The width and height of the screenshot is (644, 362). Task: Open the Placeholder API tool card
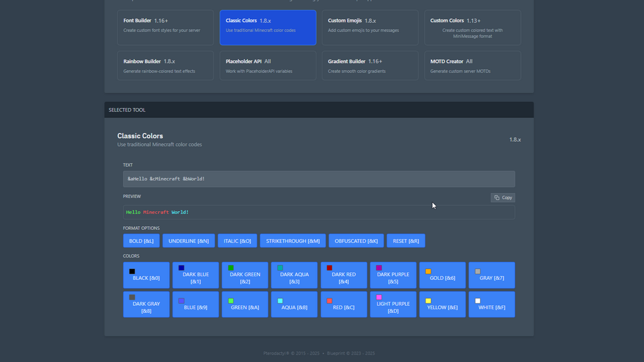click(267, 65)
